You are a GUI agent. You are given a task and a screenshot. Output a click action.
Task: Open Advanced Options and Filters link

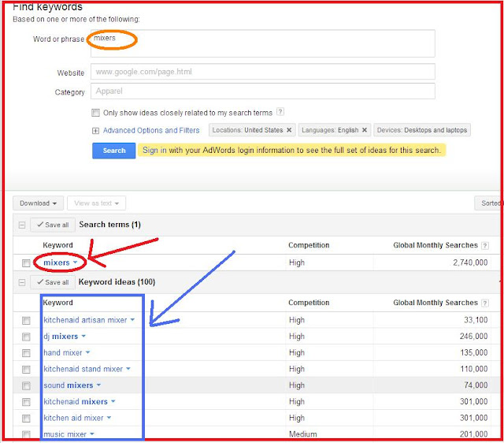point(151,130)
